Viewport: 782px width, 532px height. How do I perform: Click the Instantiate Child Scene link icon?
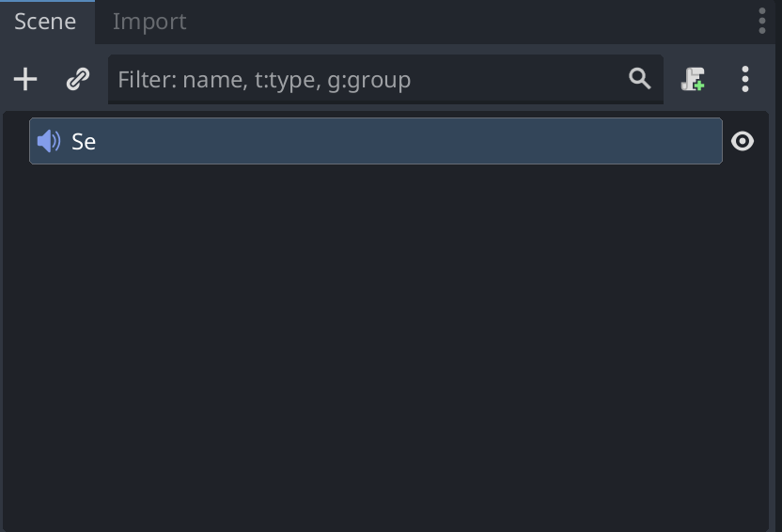[x=77, y=80]
